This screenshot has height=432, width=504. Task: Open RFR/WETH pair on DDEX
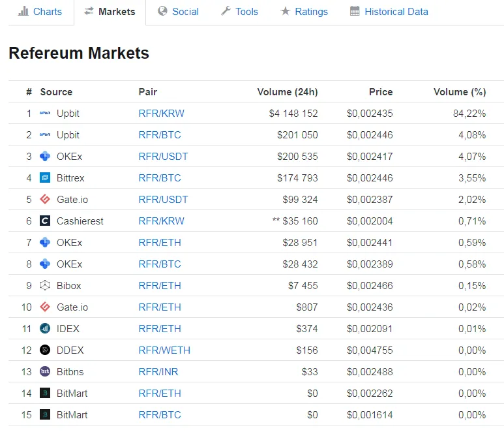point(164,350)
